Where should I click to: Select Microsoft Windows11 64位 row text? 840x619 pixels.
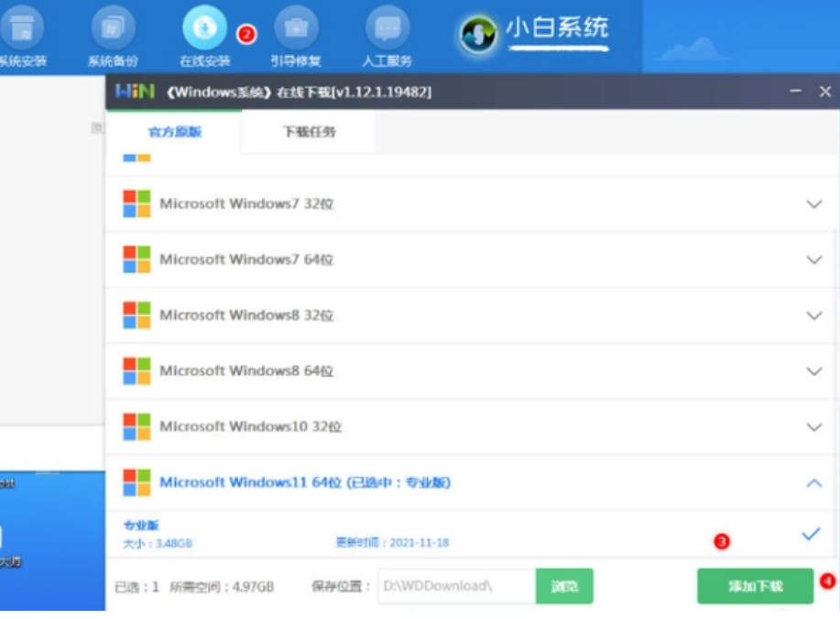305,483
